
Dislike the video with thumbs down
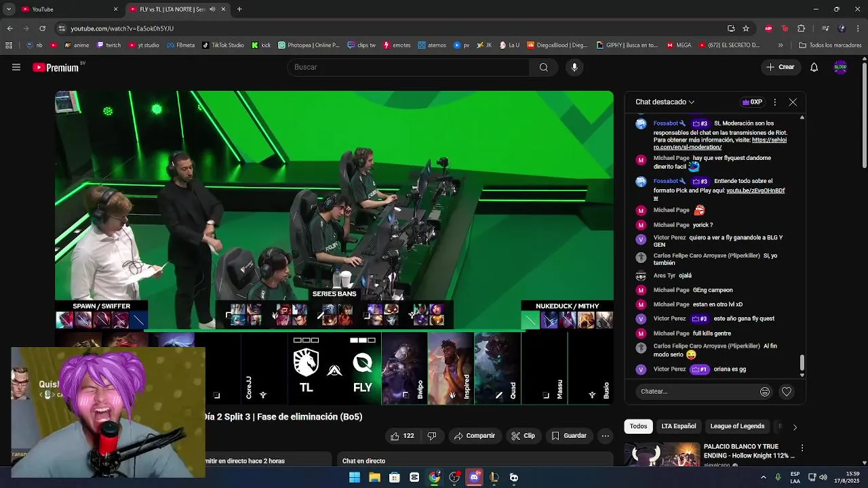click(432, 436)
